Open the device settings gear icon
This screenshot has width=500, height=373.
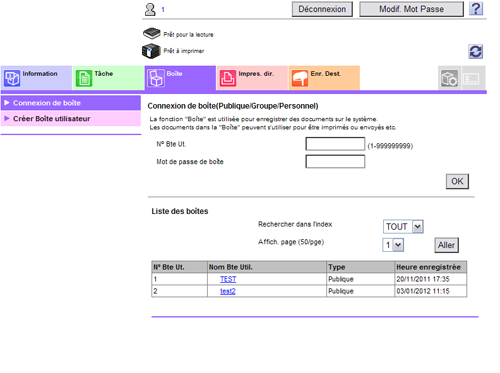[449, 79]
